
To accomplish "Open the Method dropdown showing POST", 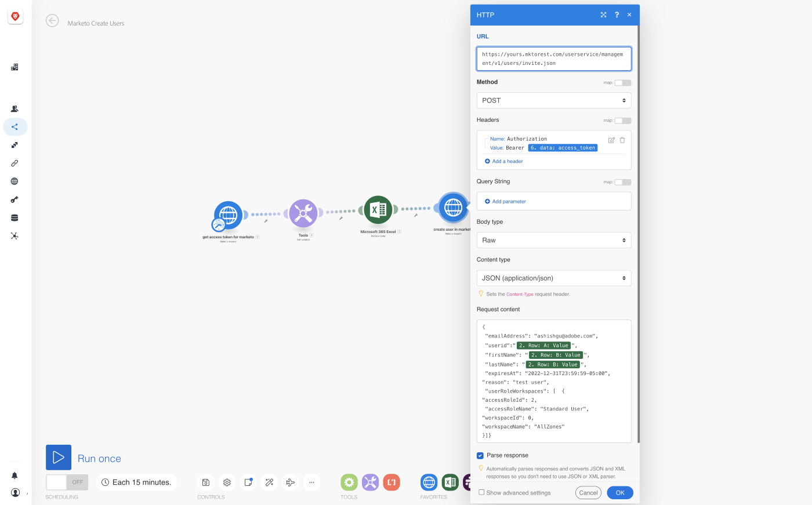I will [553, 100].
